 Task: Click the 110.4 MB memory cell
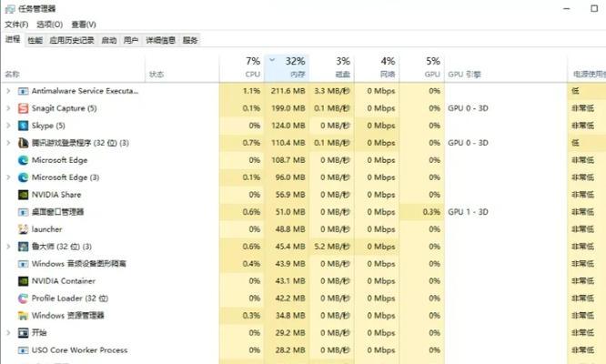[x=288, y=143]
